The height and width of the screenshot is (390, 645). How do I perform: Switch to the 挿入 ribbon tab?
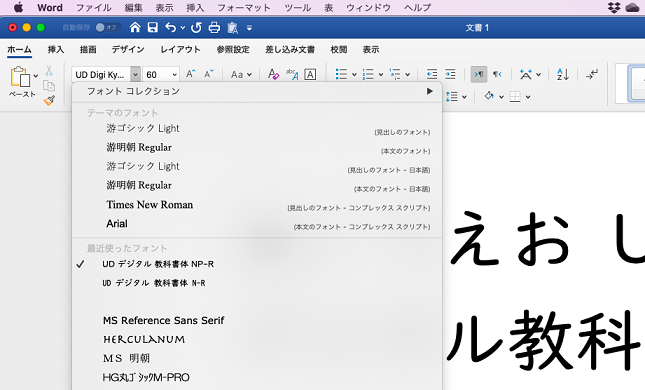coord(56,49)
